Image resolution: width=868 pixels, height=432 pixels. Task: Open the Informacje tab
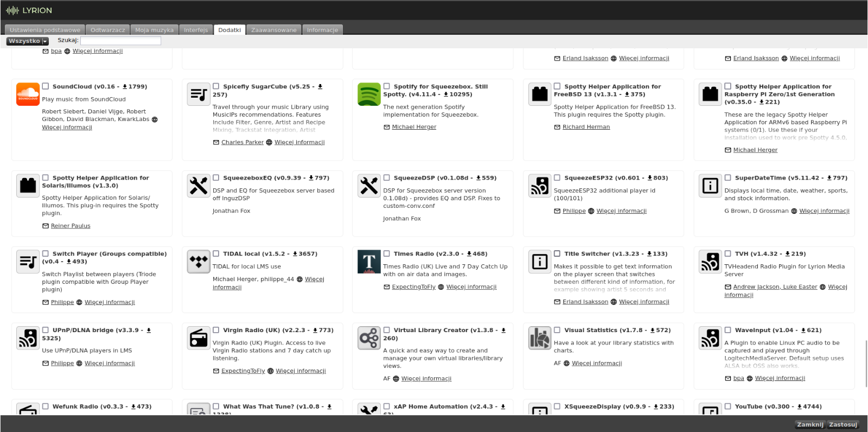tap(322, 30)
